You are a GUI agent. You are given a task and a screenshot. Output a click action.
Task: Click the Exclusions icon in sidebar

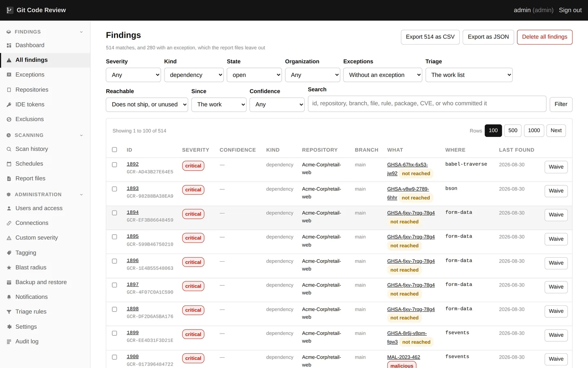[x=9, y=119]
